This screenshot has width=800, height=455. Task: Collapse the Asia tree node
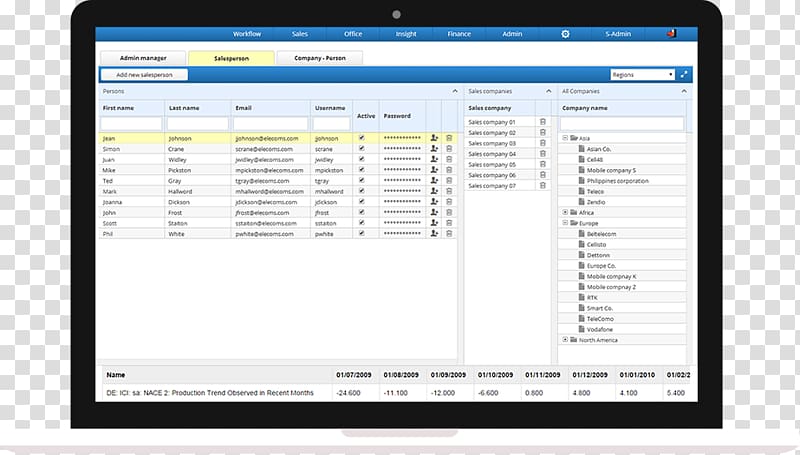click(x=565, y=138)
